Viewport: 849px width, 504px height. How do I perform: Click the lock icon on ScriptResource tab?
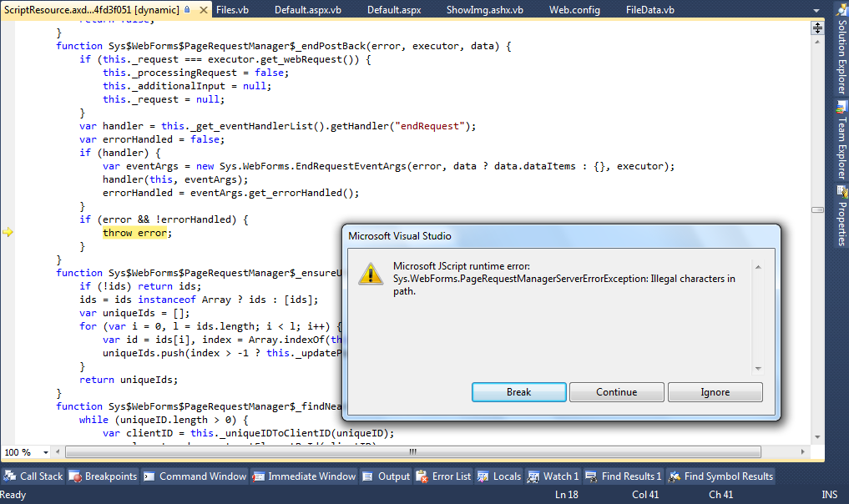[187, 9]
